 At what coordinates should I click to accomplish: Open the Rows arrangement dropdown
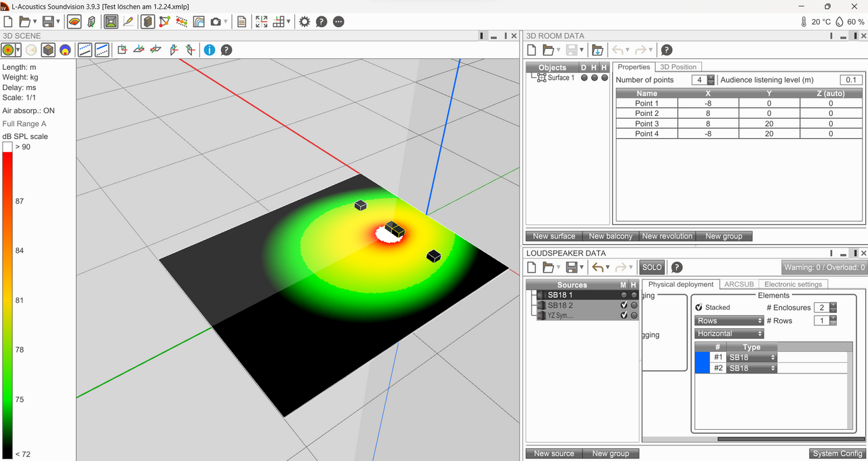(729, 321)
